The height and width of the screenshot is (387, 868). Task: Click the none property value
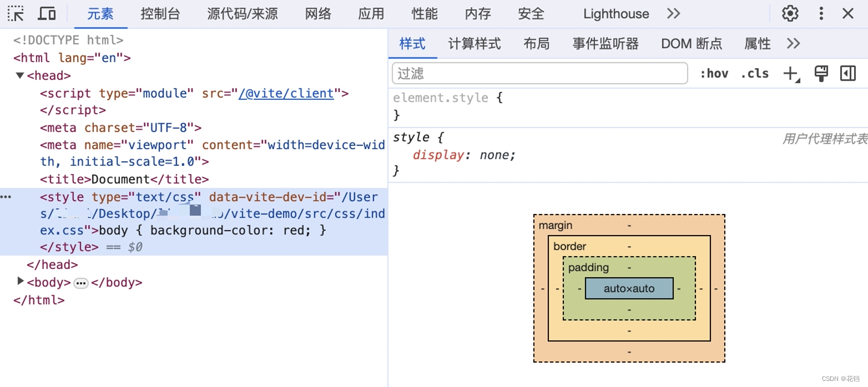(495, 155)
